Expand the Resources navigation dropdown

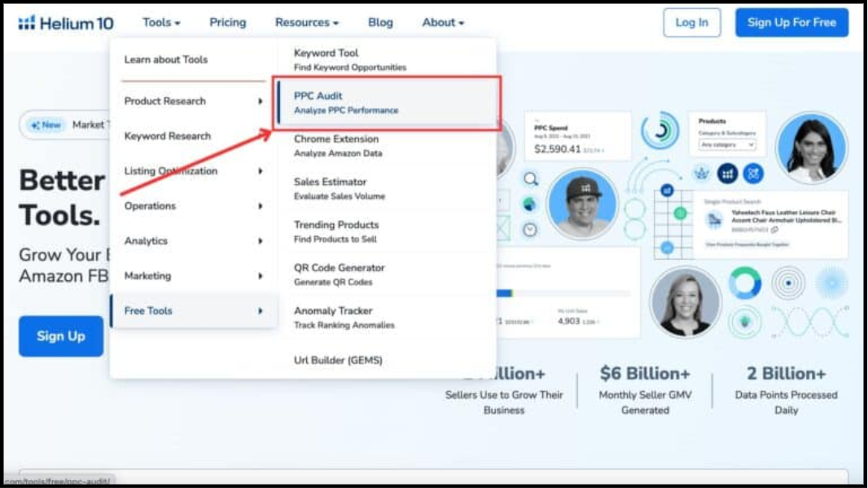point(306,23)
